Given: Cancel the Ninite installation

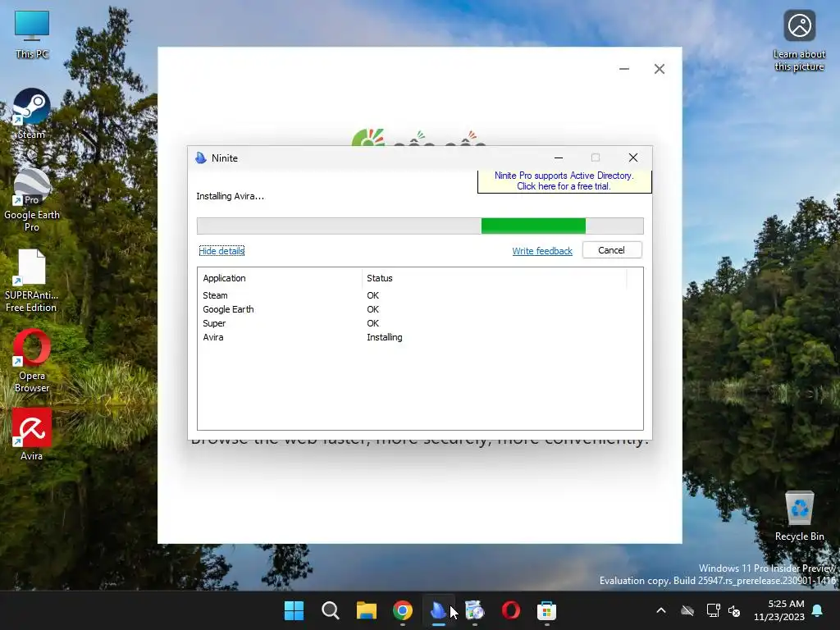Looking at the screenshot, I should coord(612,250).
